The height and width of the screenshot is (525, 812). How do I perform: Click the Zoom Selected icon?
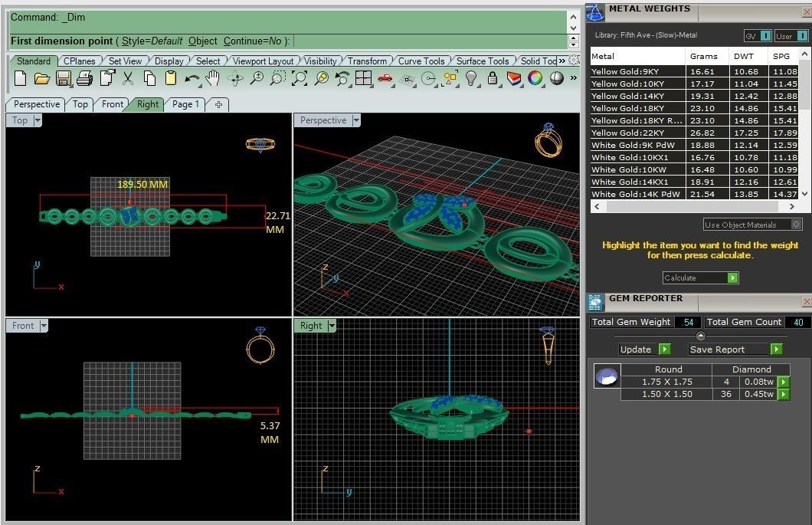321,78
